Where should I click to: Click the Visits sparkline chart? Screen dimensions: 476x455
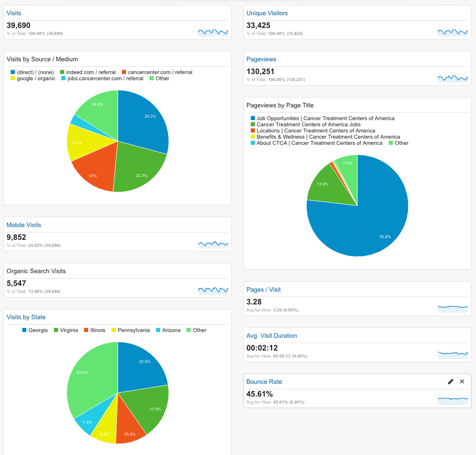click(213, 32)
